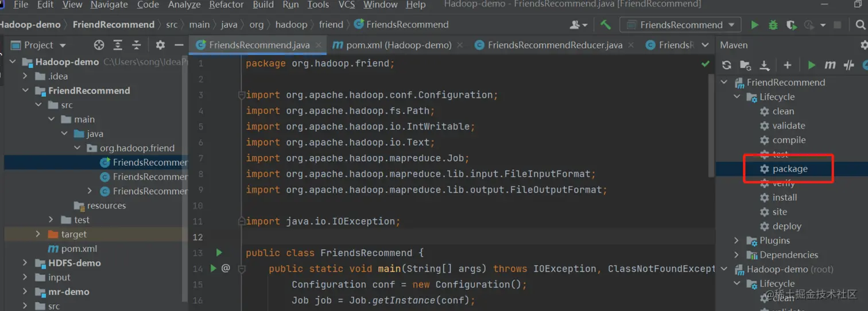Select the install Maven lifecycle goal

tap(785, 197)
